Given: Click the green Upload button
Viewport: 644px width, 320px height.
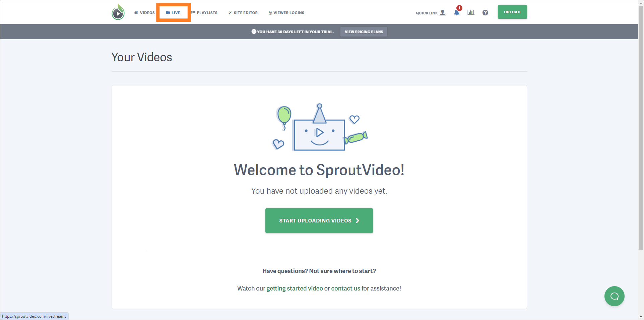Looking at the screenshot, I should click(x=512, y=12).
